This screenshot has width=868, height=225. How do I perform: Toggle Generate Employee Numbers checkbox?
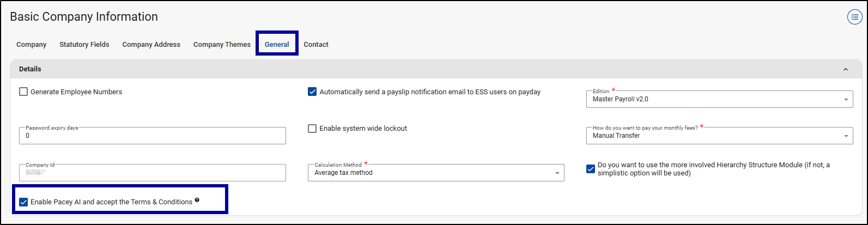(23, 92)
